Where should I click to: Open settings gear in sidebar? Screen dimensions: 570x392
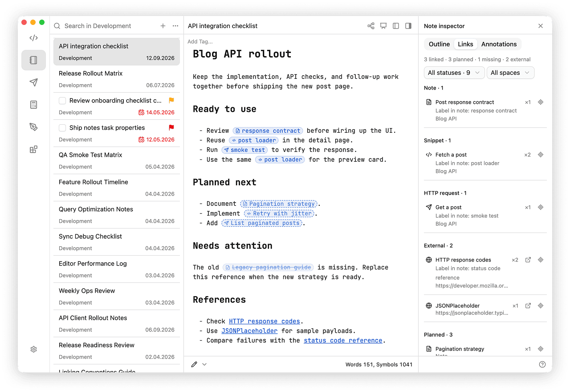[x=33, y=349]
